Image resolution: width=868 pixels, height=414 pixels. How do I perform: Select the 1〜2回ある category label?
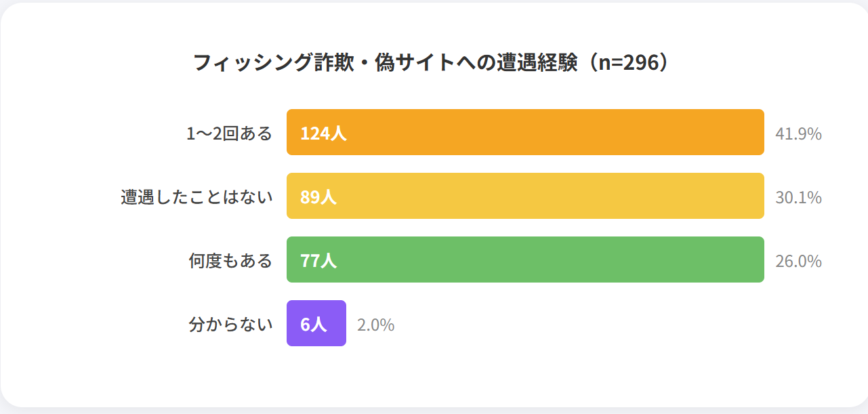coord(230,133)
